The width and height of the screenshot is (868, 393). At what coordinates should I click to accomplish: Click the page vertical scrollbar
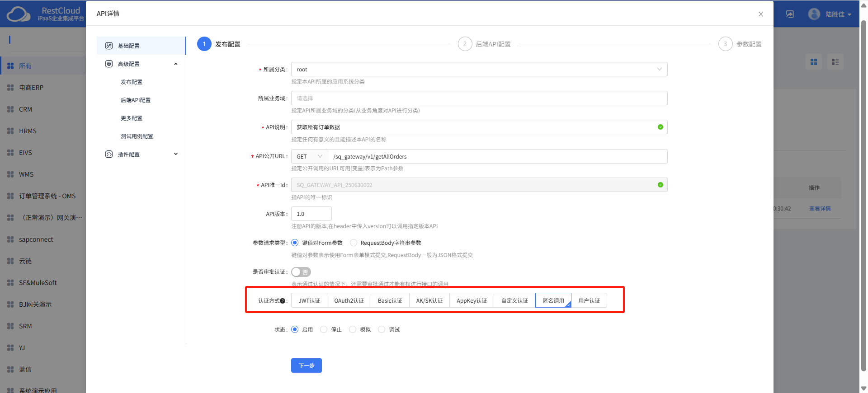coord(863,194)
